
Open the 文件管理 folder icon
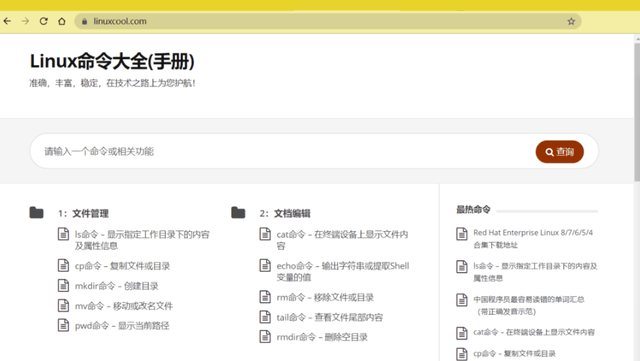pos(36,213)
